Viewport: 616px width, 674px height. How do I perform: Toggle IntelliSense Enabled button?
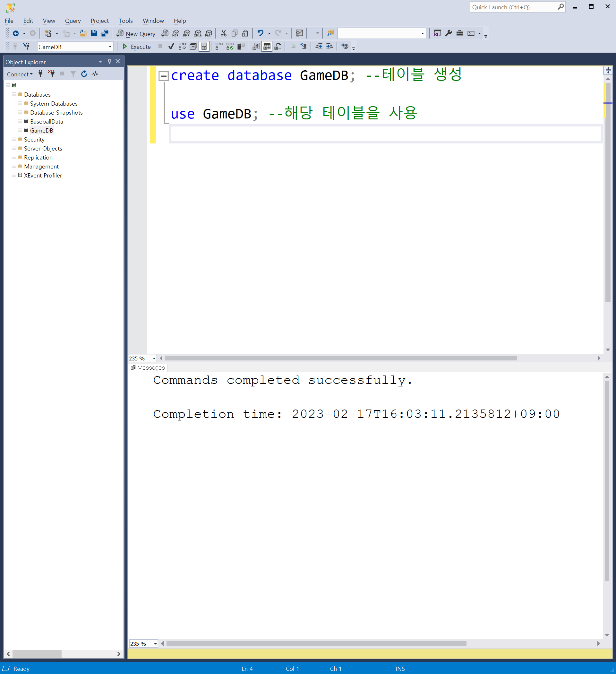tap(204, 47)
